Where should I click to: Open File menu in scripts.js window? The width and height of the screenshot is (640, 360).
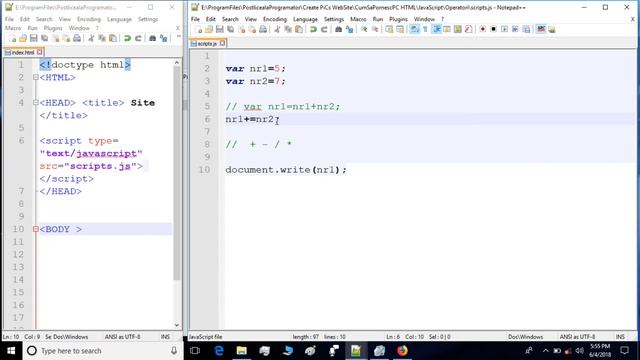pyautogui.click(x=196, y=19)
